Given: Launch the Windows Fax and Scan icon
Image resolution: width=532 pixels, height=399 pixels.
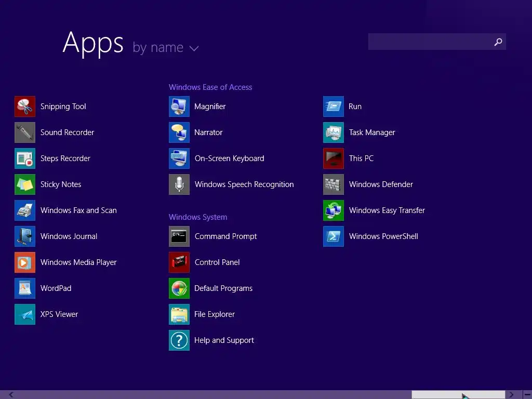Looking at the screenshot, I should click(x=25, y=210).
